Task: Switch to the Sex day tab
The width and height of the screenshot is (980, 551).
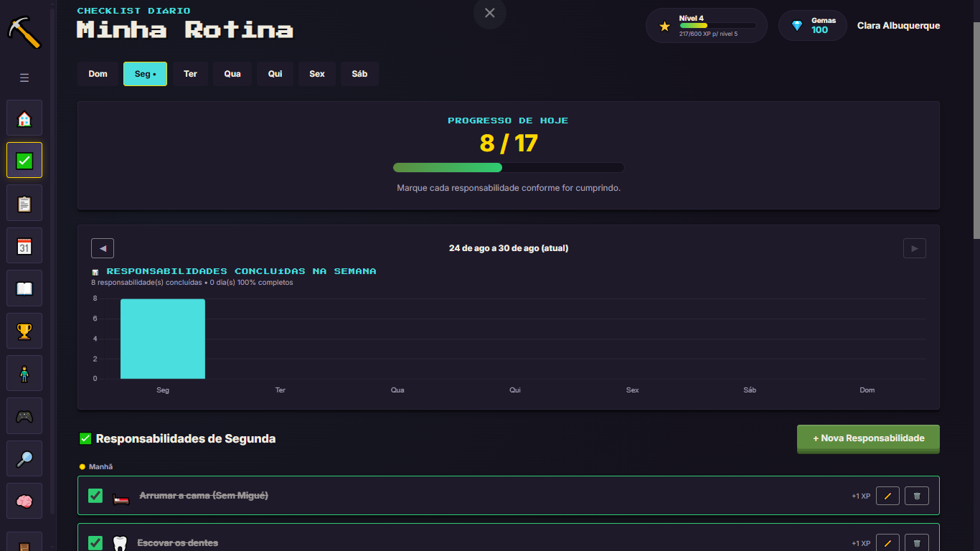Action: pyautogui.click(x=317, y=74)
